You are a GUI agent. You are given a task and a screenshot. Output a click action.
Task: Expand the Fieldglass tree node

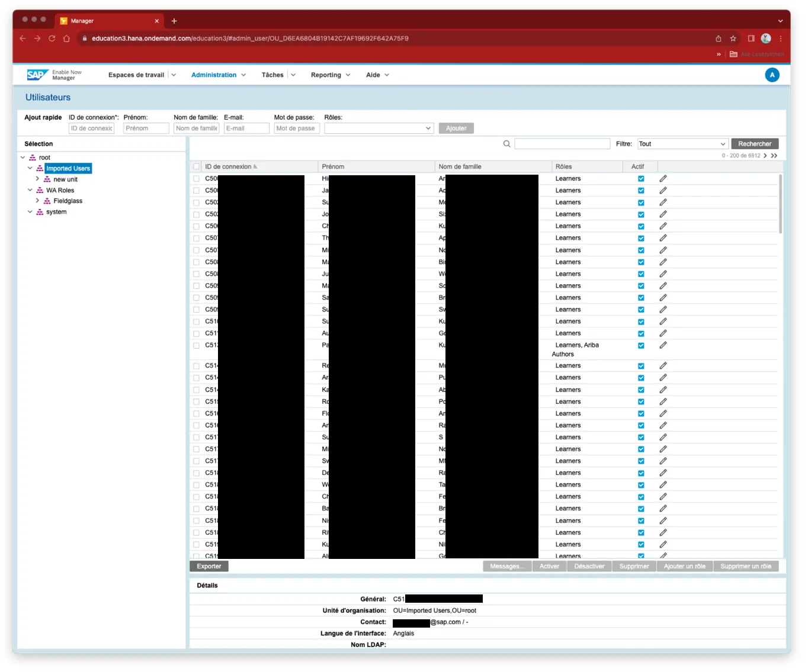[38, 201]
